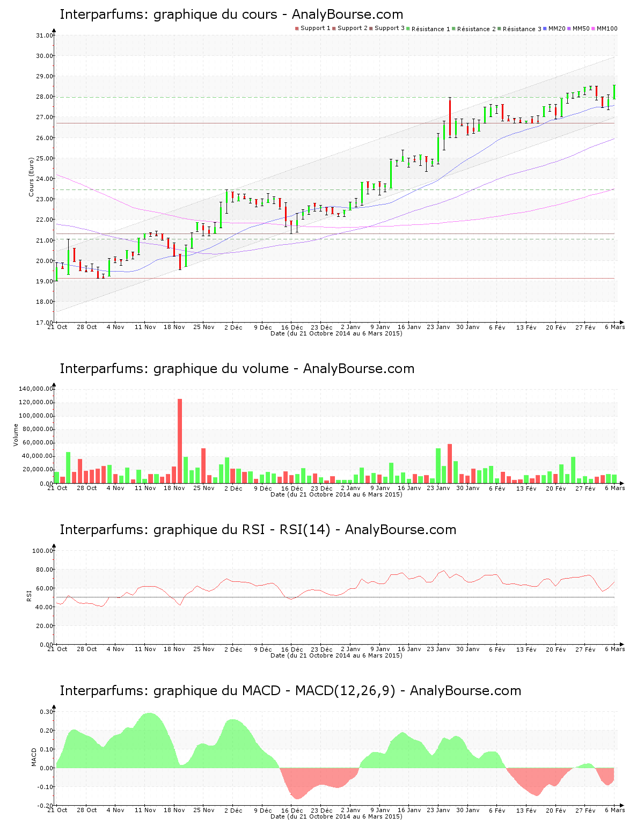Click '6 Mars' under the price chart
644x832 pixels.
click(x=615, y=327)
